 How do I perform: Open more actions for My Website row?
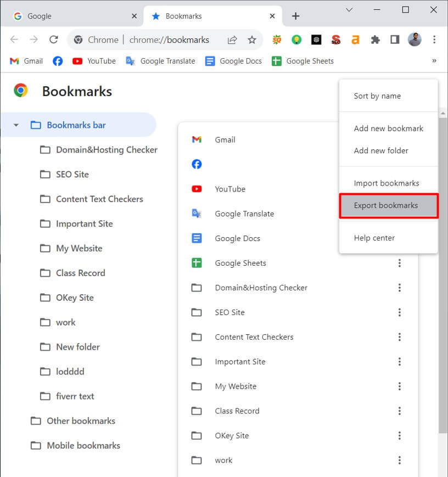tap(399, 386)
